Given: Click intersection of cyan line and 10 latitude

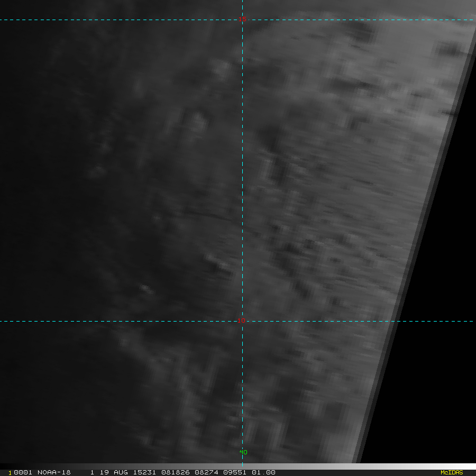Looking at the screenshot, I should point(243,321).
